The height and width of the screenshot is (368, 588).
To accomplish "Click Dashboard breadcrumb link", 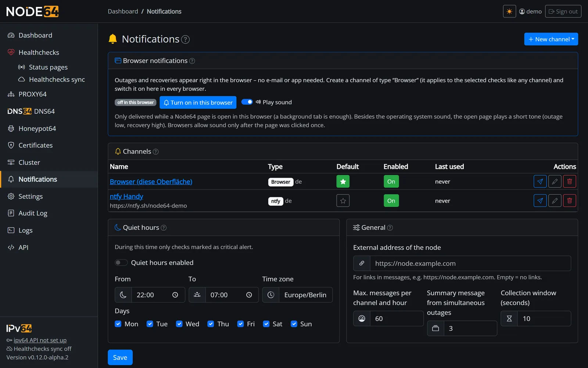I will pyautogui.click(x=123, y=11).
